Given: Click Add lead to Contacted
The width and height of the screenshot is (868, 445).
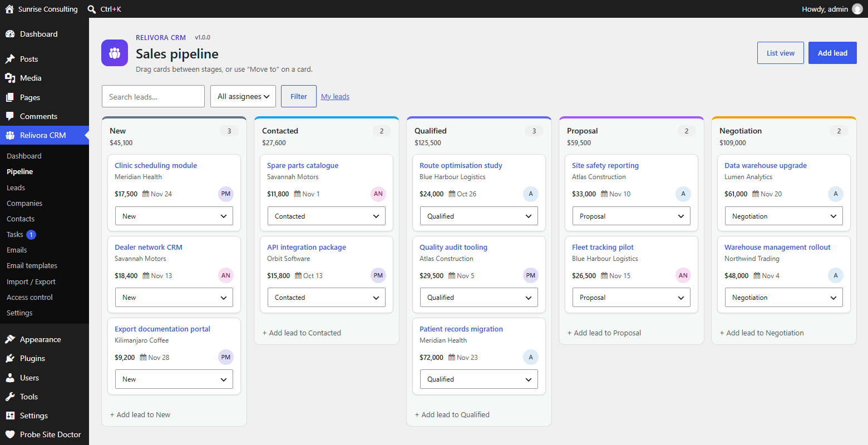Looking at the screenshot, I should point(302,333).
